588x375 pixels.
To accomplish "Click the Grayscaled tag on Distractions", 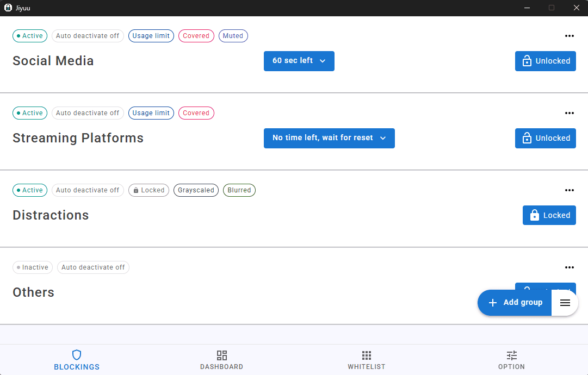I will point(196,190).
